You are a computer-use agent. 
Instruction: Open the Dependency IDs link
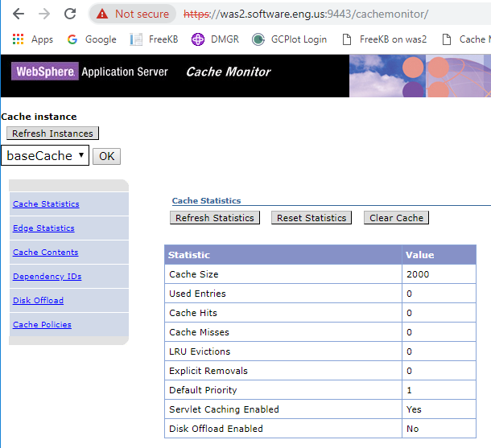(47, 276)
